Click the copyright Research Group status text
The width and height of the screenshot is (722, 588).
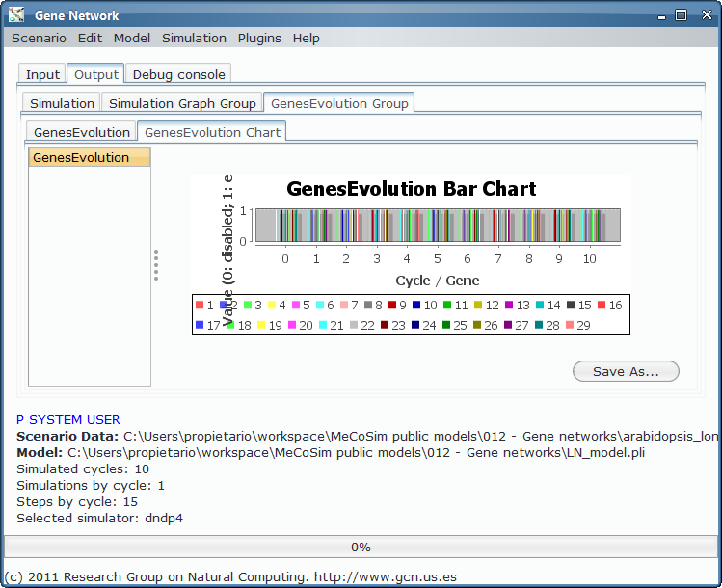230,577
